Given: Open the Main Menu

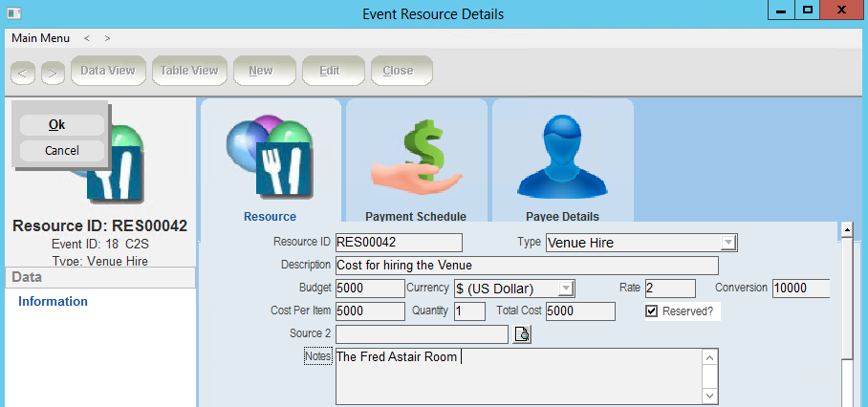Looking at the screenshot, I should [x=40, y=38].
